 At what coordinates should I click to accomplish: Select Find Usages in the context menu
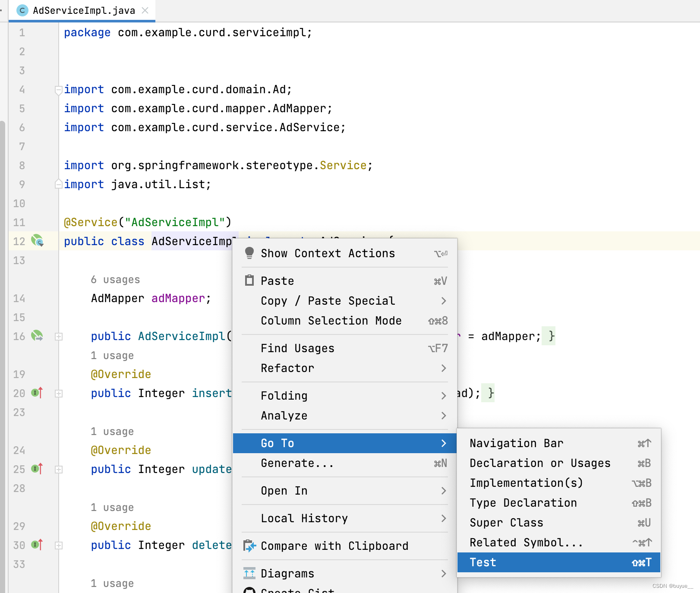tap(345, 348)
